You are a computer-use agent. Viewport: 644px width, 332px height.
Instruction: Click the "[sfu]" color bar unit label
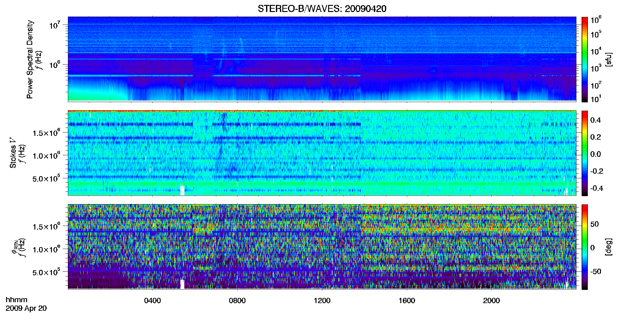click(x=609, y=59)
